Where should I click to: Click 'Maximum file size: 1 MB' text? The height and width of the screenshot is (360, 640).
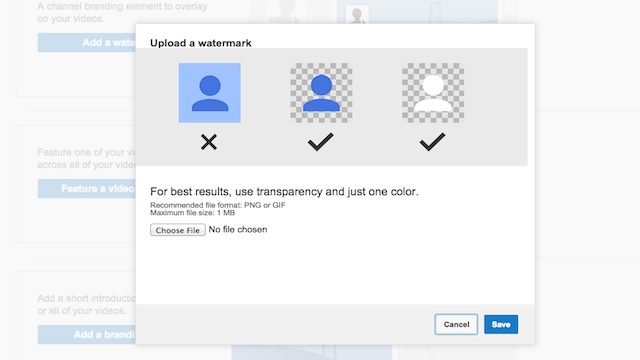point(192,213)
